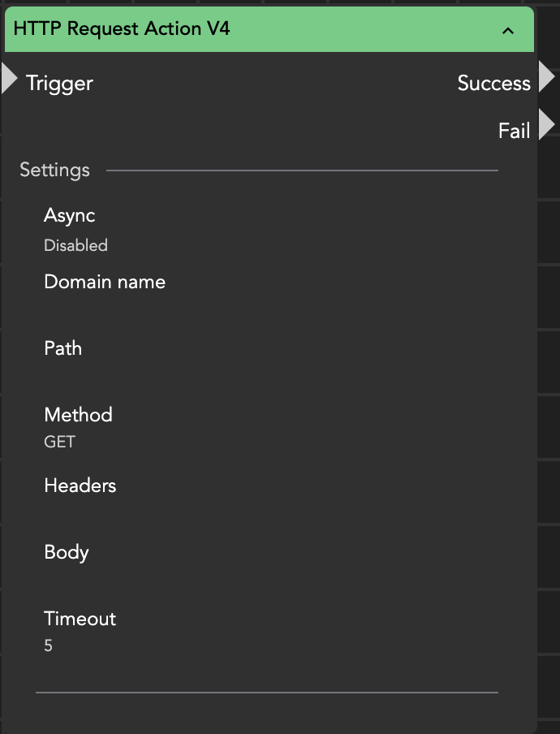Click the Trigger input port arrow
Image resolution: width=560 pixels, height=734 pixels.
coord(10,79)
